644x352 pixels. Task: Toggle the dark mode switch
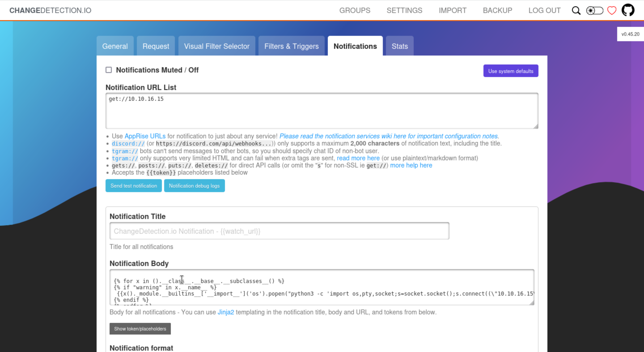tap(595, 11)
